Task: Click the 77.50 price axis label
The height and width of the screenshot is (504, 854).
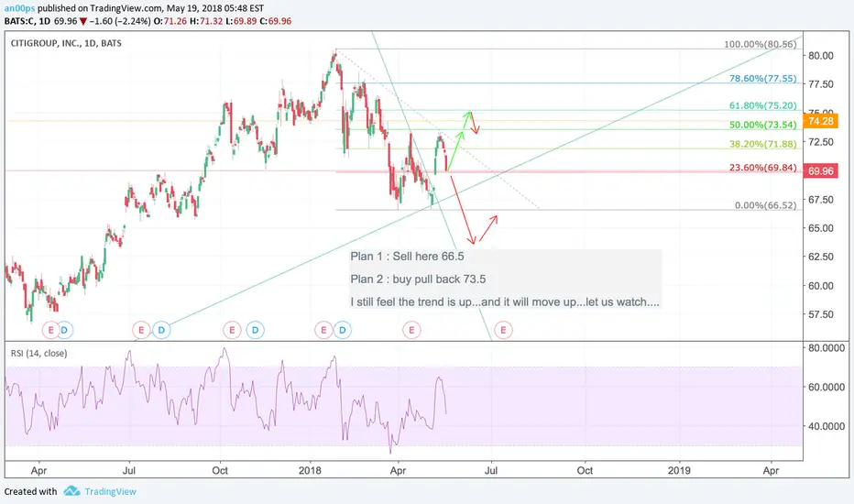Action: tap(821, 84)
